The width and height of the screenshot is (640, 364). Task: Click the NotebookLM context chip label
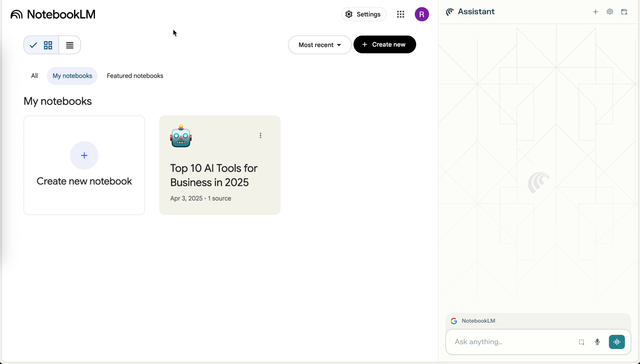tap(478, 321)
